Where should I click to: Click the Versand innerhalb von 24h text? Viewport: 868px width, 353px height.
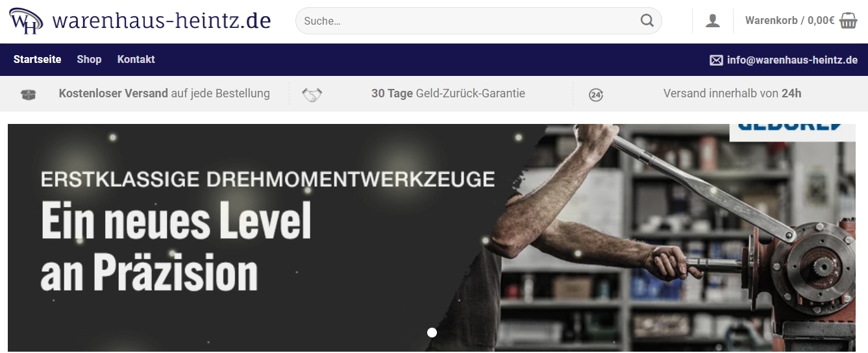click(732, 93)
